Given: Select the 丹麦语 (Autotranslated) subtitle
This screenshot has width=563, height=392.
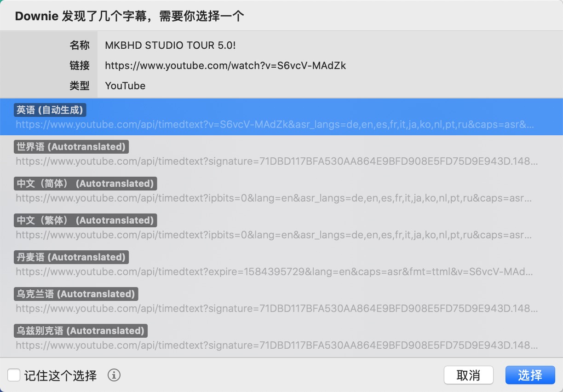Looking at the screenshot, I should tap(281, 264).
